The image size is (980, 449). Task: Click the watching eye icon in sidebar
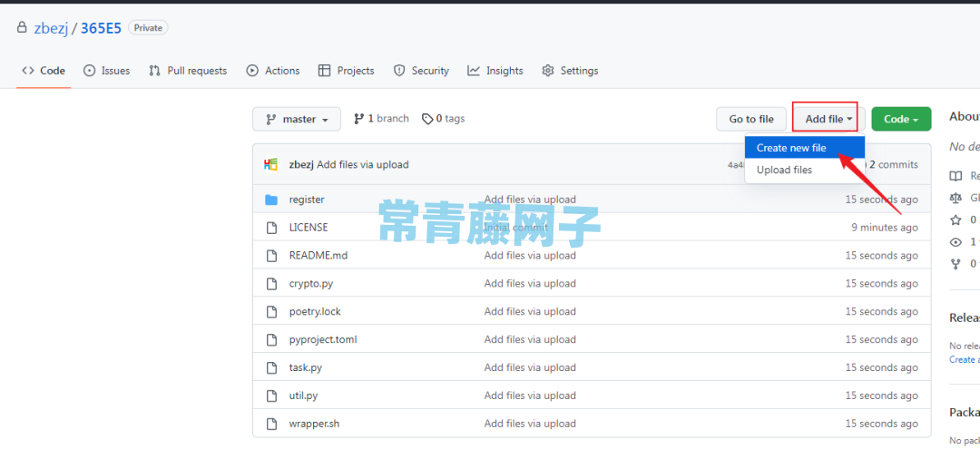(955, 241)
